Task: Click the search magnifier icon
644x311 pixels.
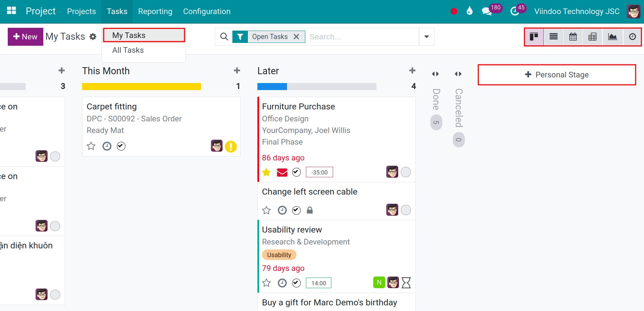Action: [x=224, y=37]
